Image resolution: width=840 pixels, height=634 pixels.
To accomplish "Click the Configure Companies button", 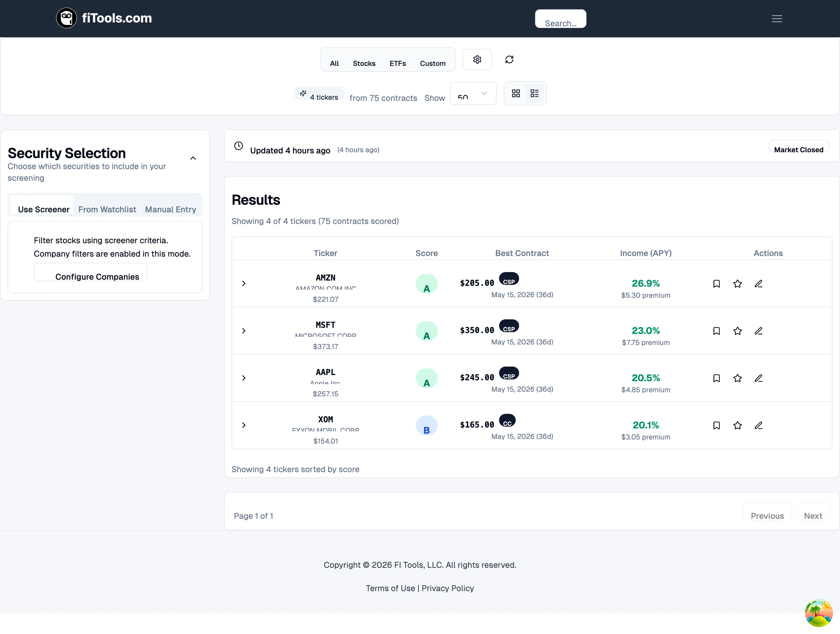I will [x=90, y=272].
